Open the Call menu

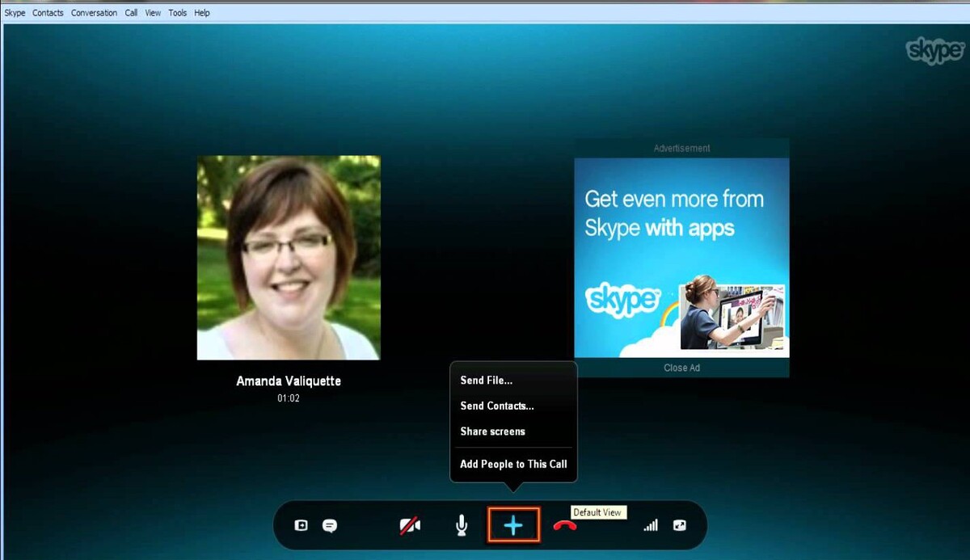[x=131, y=13]
